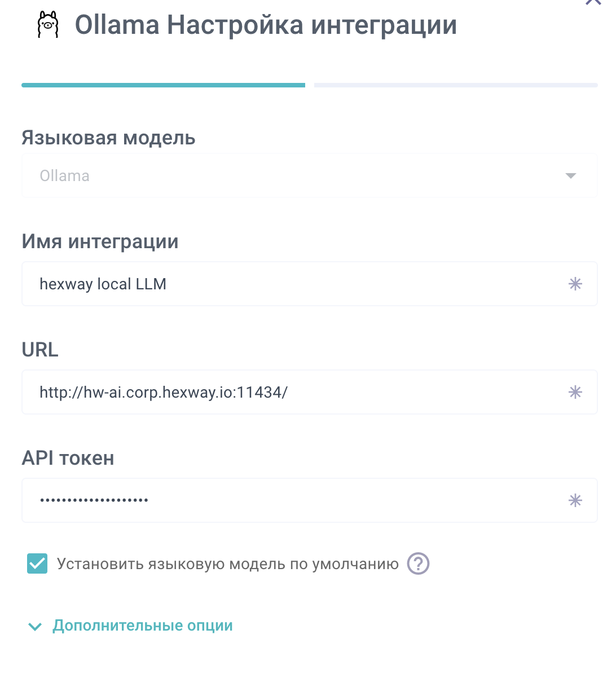The width and height of the screenshot is (616, 687).
Task: Focus the API токен password field
Action: pyautogui.click(x=293, y=501)
